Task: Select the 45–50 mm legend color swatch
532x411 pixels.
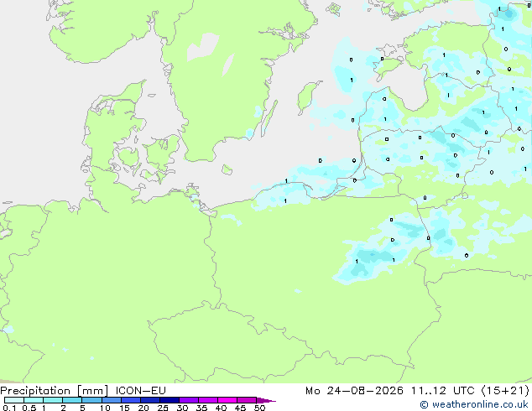Action: pyautogui.click(x=247, y=400)
